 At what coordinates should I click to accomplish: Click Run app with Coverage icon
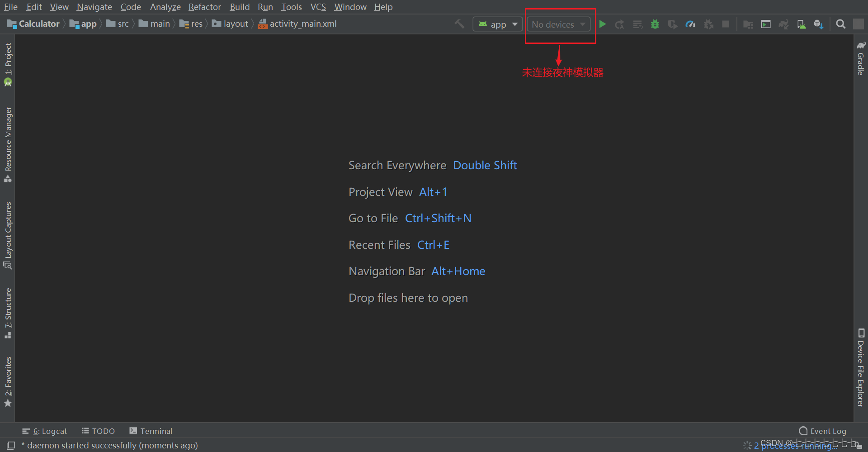[673, 24]
